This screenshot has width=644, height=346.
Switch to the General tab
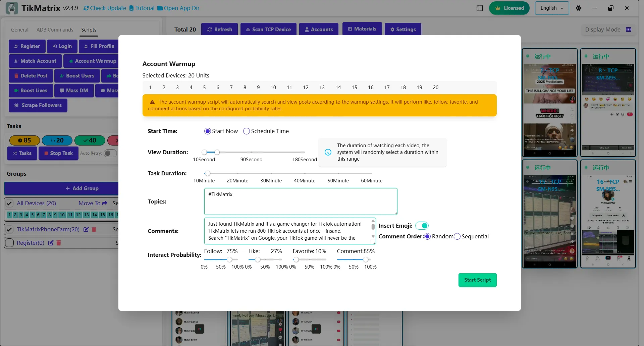coord(19,30)
